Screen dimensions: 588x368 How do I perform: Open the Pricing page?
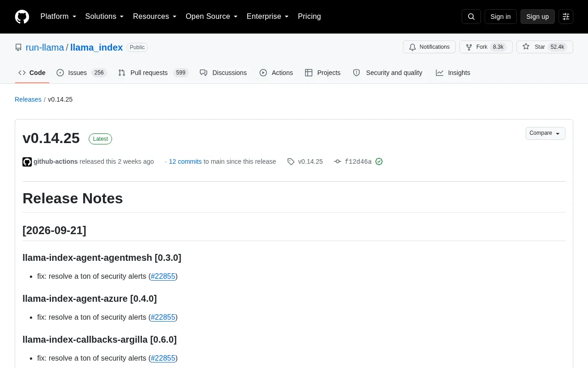point(309,17)
